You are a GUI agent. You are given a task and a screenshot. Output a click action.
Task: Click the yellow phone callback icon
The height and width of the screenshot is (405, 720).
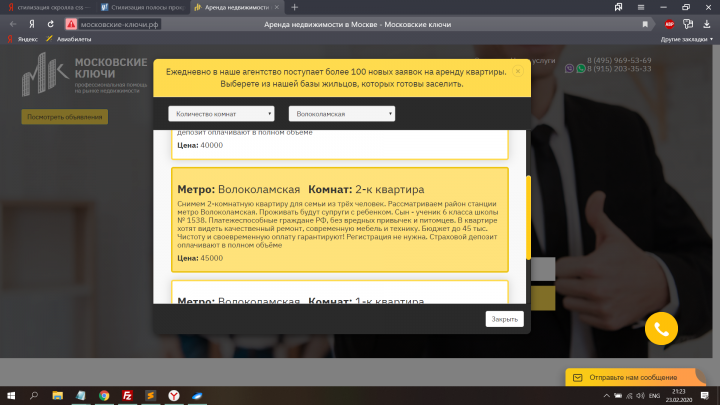pyautogui.click(x=661, y=329)
